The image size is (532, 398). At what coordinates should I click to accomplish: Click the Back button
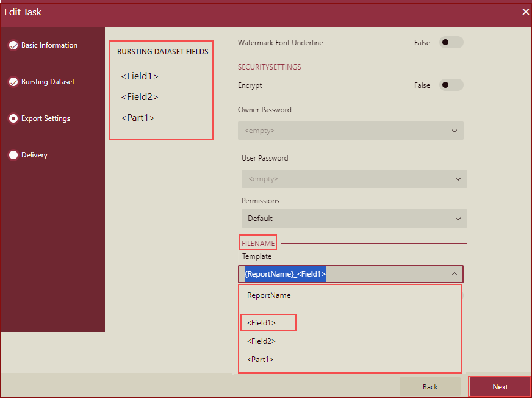pos(430,386)
